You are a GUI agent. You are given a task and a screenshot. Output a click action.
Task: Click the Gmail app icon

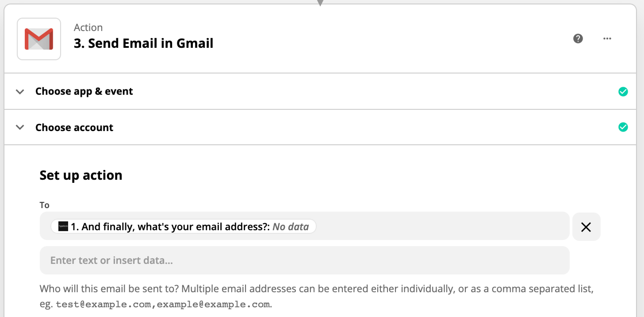39,39
